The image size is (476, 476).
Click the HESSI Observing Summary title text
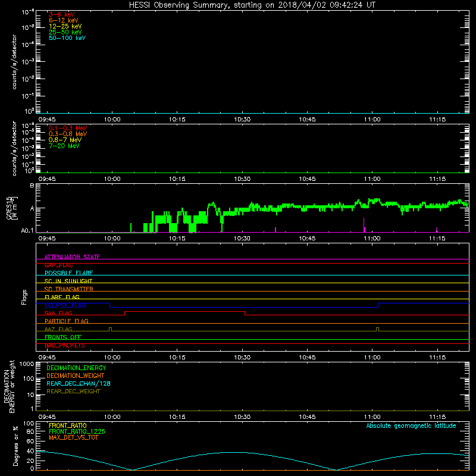[252, 5]
